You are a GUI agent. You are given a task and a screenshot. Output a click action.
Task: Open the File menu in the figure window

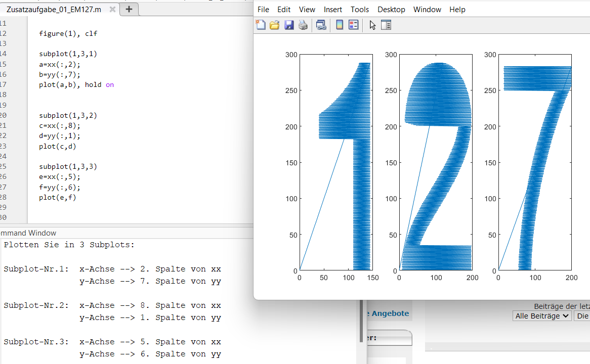click(x=263, y=10)
